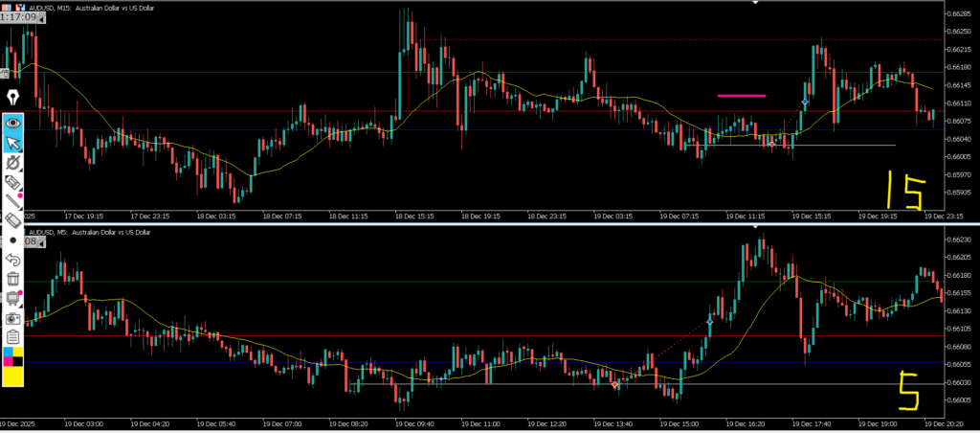This screenshot has height=433, width=980.
Task: Select the cursor arrow tool
Action: click(x=13, y=143)
